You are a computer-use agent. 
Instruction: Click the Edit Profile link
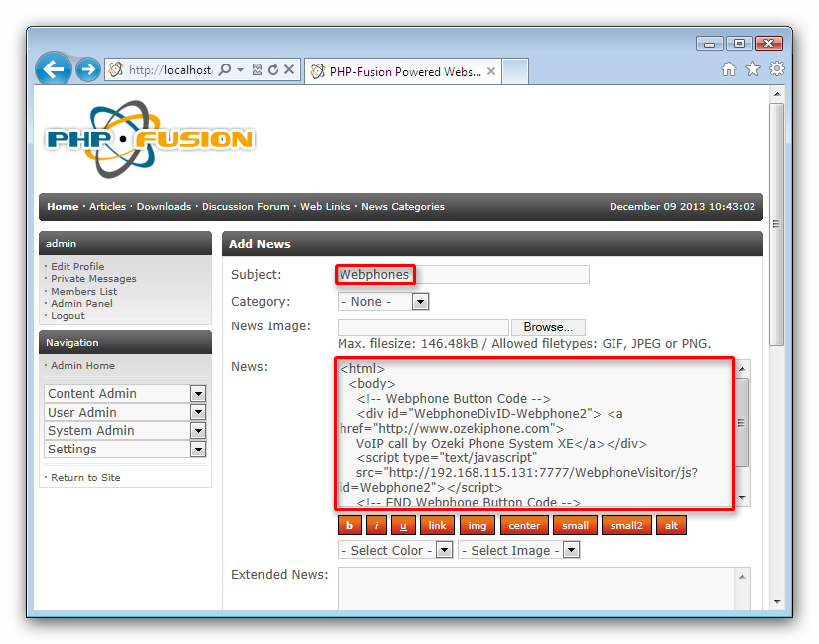(x=77, y=266)
